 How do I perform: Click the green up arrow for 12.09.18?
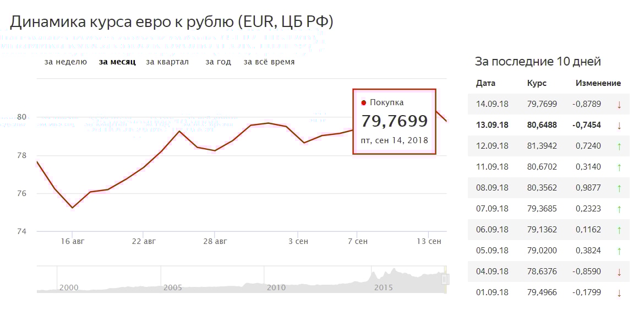[x=619, y=146]
